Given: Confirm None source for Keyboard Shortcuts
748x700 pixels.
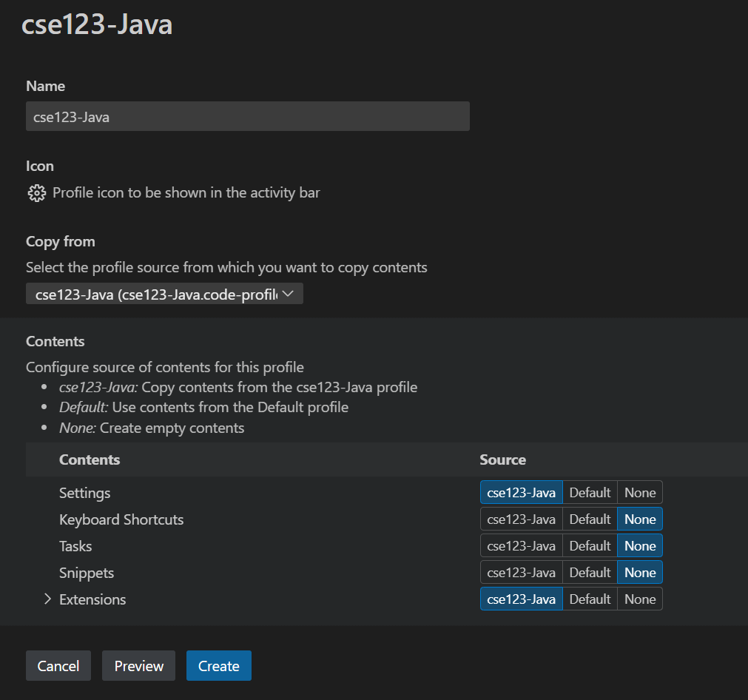Looking at the screenshot, I should click(639, 519).
